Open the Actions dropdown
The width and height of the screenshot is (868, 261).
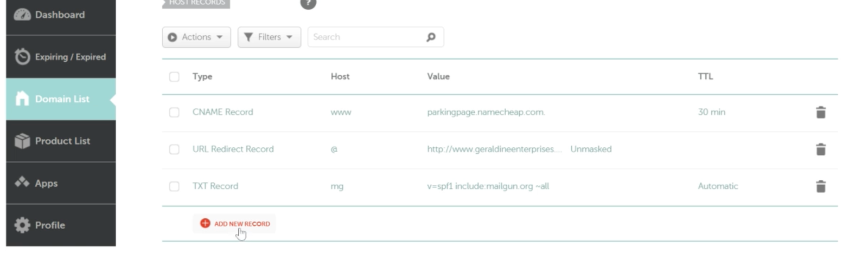(x=196, y=37)
